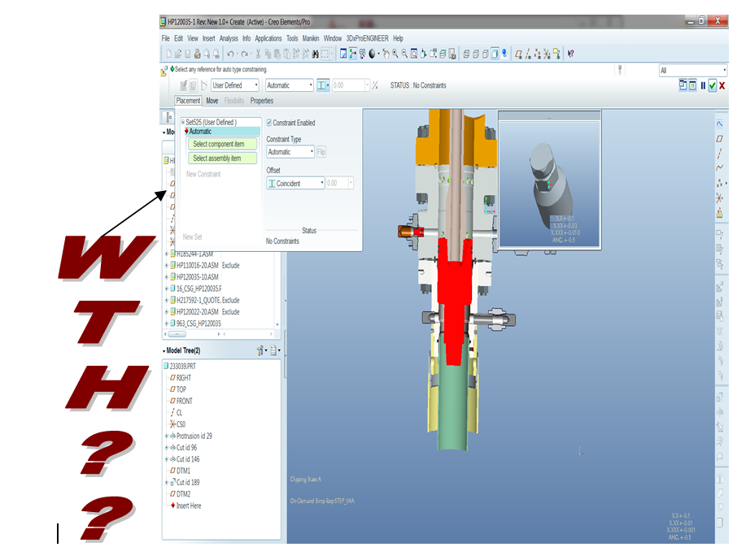The image size is (750, 560).
Task: Click the Open file icon
Action: coord(178,54)
